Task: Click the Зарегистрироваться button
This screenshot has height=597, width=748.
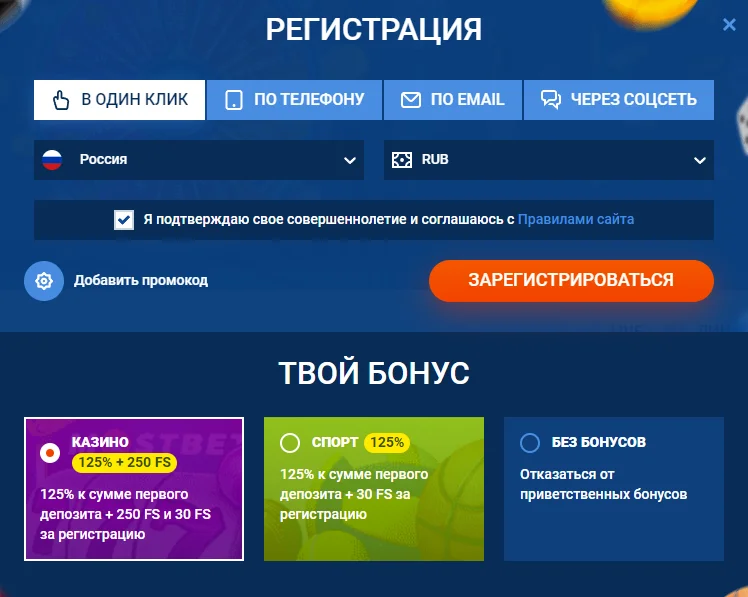Action: tap(571, 281)
